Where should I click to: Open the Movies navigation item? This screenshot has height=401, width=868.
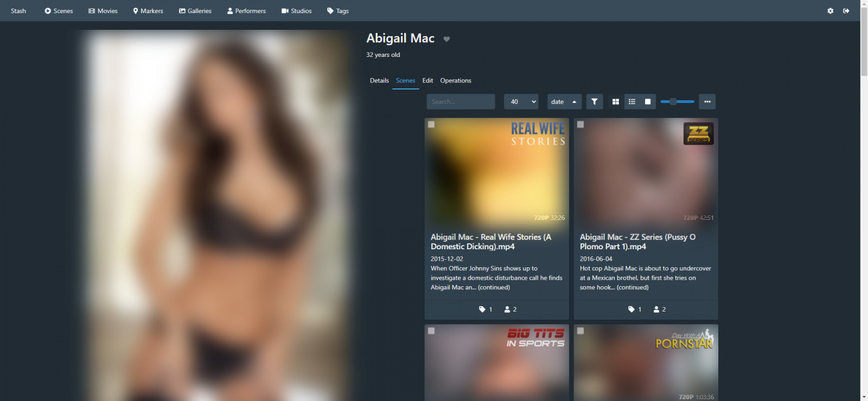click(103, 11)
